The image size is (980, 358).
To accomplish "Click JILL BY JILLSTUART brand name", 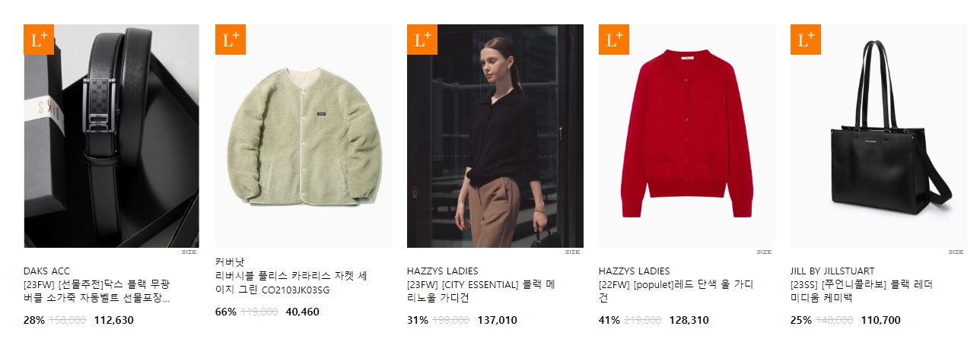I will (x=832, y=271).
